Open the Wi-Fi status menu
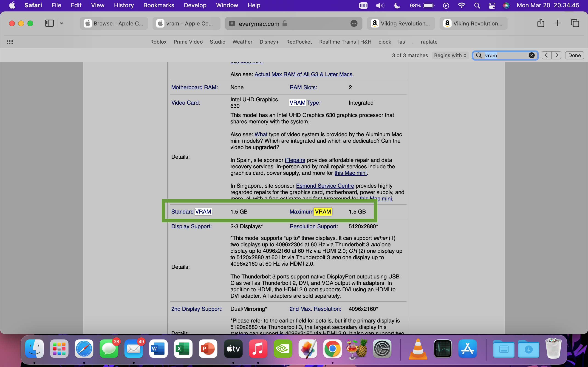The image size is (588, 367). (x=461, y=5)
